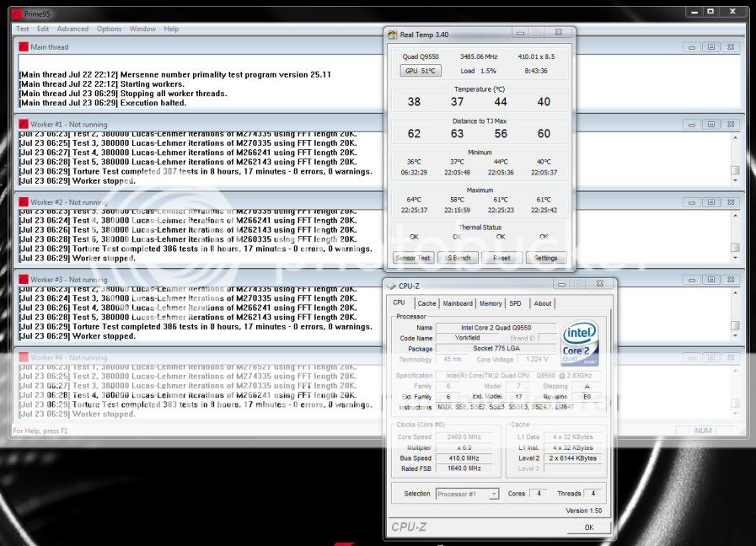Open Real Temp Settings

[x=548, y=257]
